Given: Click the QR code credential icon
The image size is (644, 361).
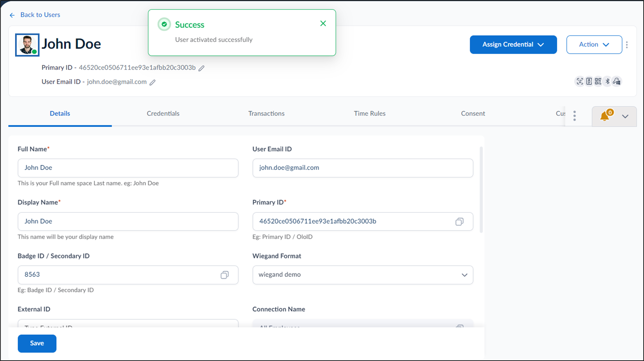Looking at the screenshot, I should click(598, 81).
